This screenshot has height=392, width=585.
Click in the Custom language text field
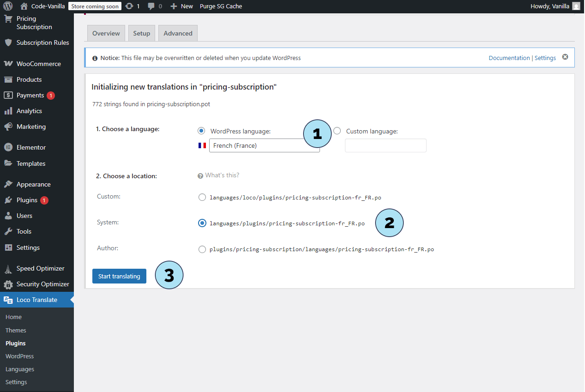click(x=386, y=145)
